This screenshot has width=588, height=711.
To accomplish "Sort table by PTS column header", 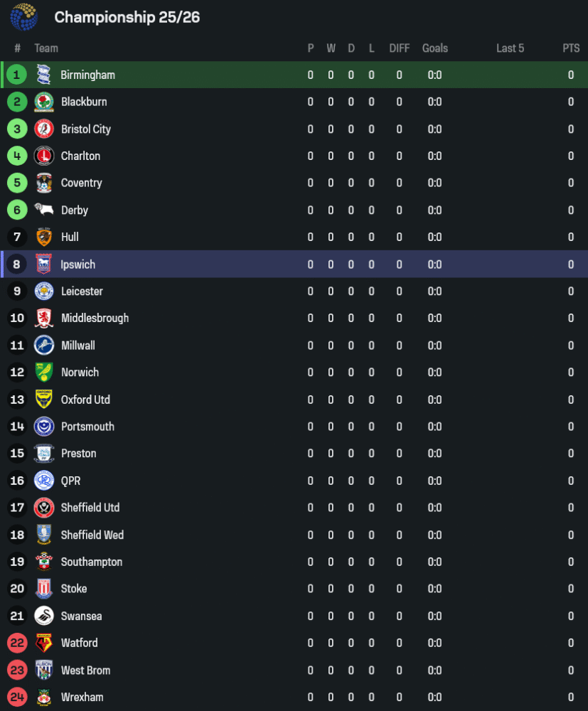I will pos(571,48).
